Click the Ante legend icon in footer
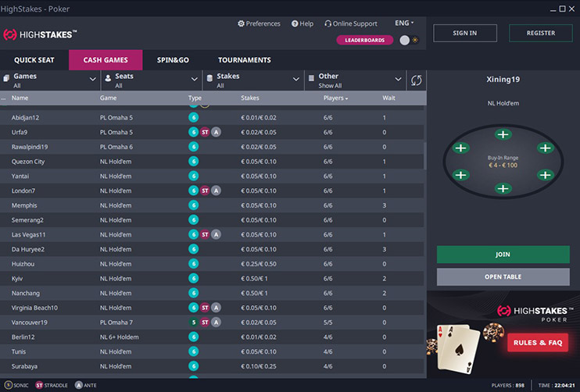 (78, 385)
